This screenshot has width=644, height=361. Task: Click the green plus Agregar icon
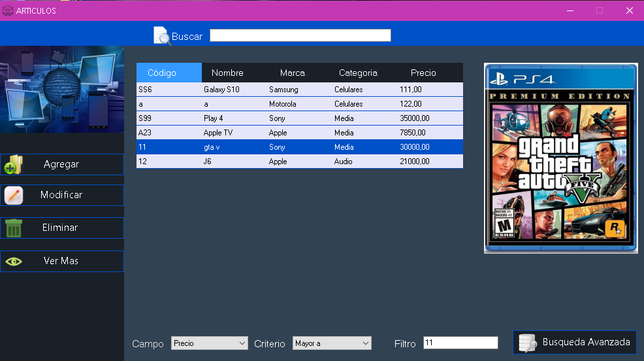(x=13, y=165)
